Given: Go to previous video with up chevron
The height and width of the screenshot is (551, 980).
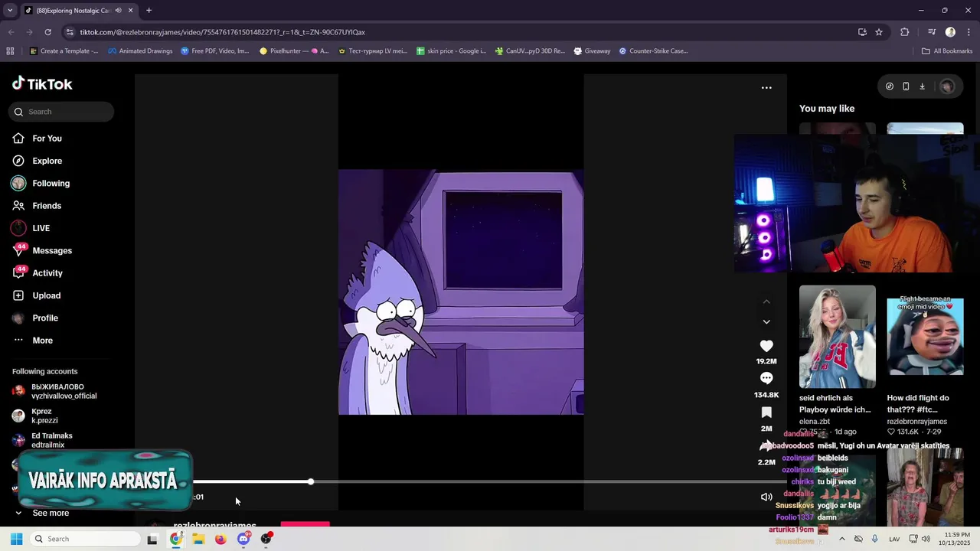Looking at the screenshot, I should [766, 302].
